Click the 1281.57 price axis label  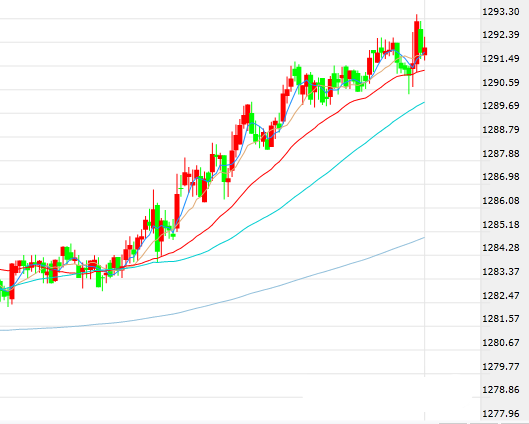[x=501, y=319]
